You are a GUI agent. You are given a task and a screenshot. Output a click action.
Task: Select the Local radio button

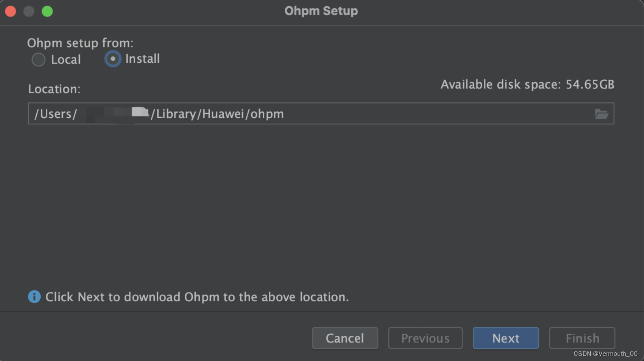pos(38,60)
